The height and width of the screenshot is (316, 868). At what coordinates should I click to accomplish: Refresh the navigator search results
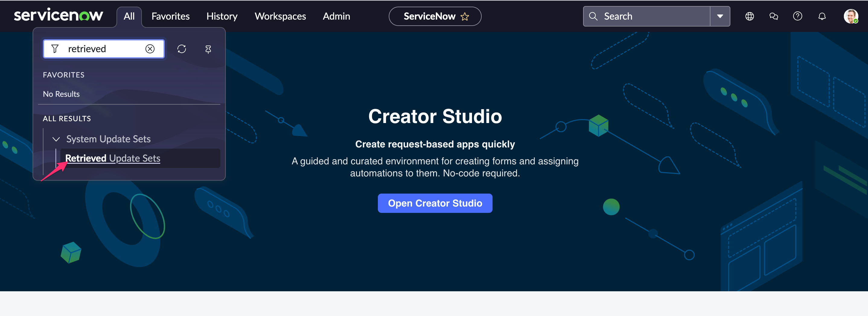click(182, 49)
